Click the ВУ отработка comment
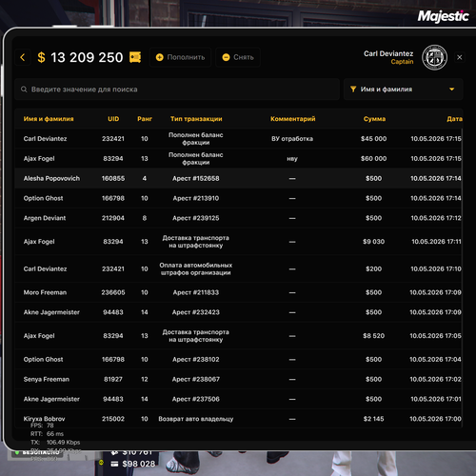Image resolution: width=476 pixels, height=476 pixels. 292,139
